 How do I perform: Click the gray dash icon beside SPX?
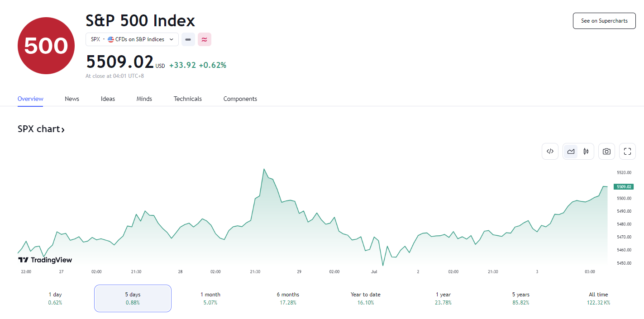click(x=188, y=39)
